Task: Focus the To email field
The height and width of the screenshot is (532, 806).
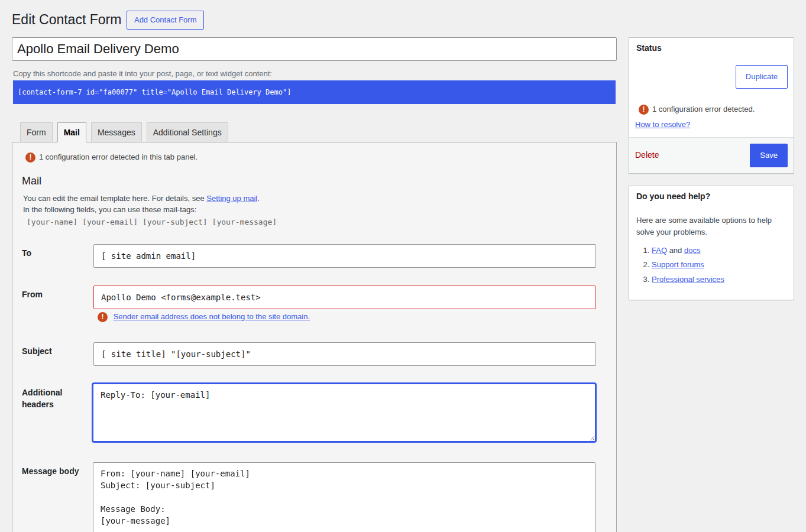Action: [x=345, y=256]
